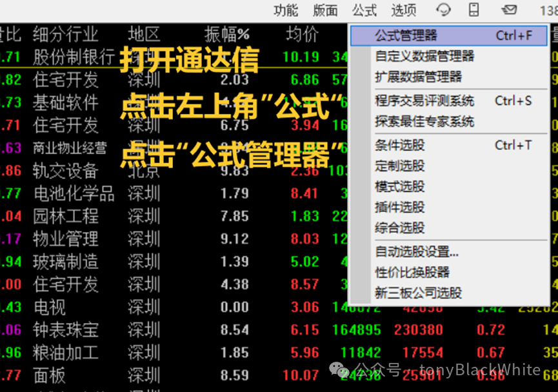Click the value 230380
Screen dimensions: 558x392
(x=419, y=330)
